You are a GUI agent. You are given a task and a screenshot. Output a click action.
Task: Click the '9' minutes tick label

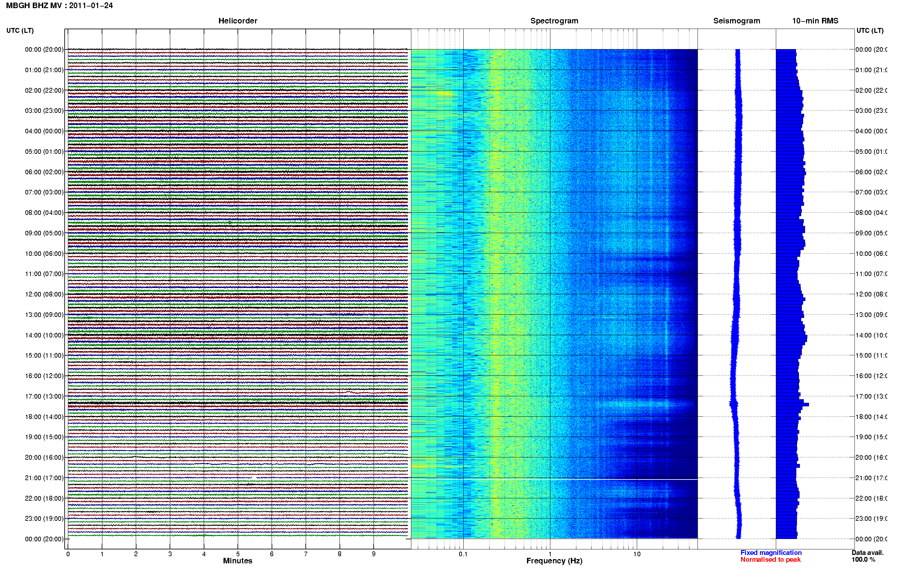[x=374, y=554]
